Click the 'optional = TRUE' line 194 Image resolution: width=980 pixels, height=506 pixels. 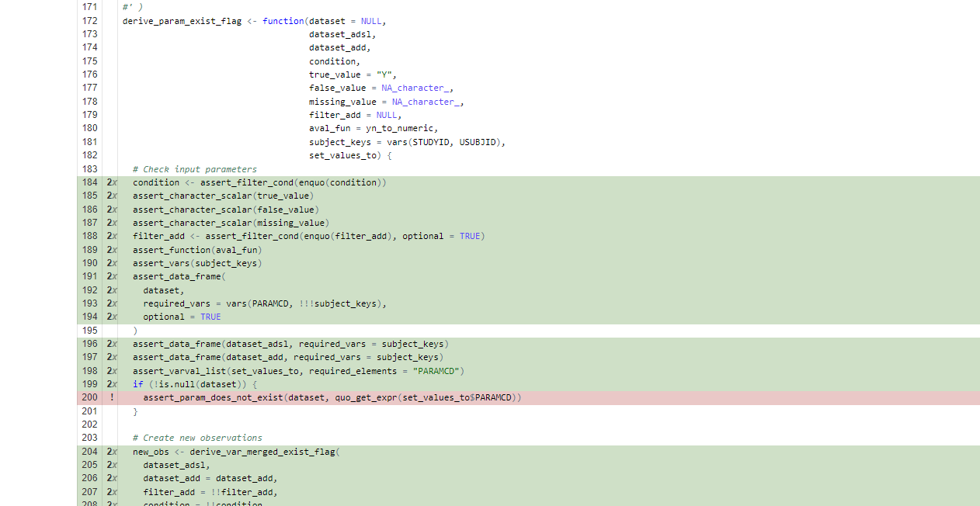(182, 317)
